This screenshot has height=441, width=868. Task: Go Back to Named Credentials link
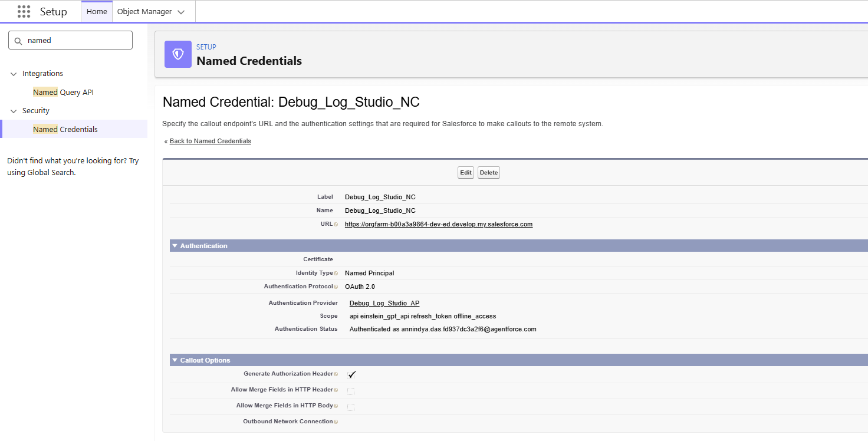coord(211,141)
